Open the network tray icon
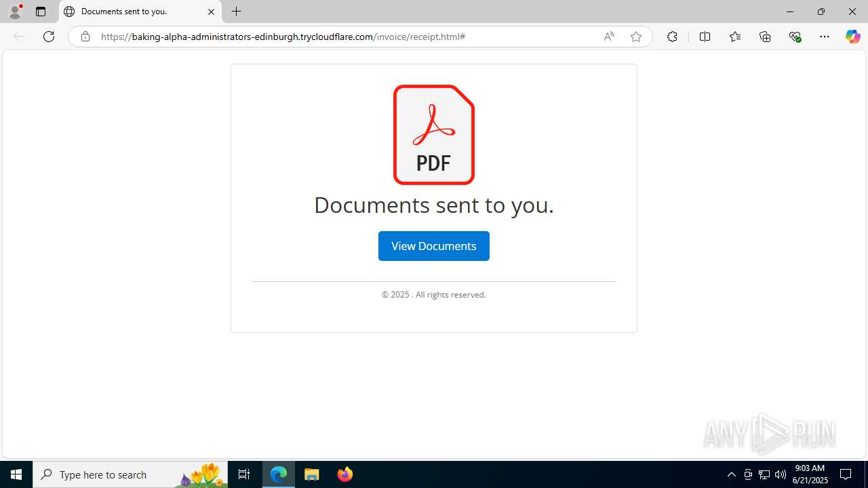The image size is (868, 488). 764,474
